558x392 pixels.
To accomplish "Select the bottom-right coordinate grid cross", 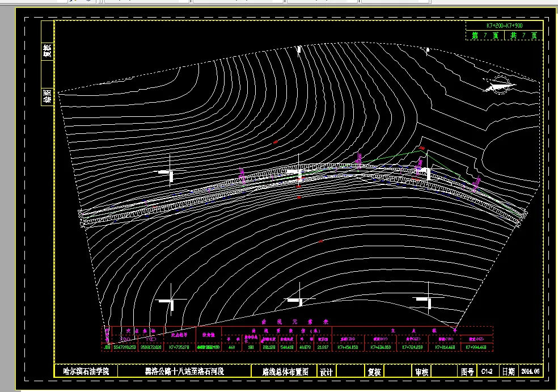I will (x=428, y=298).
